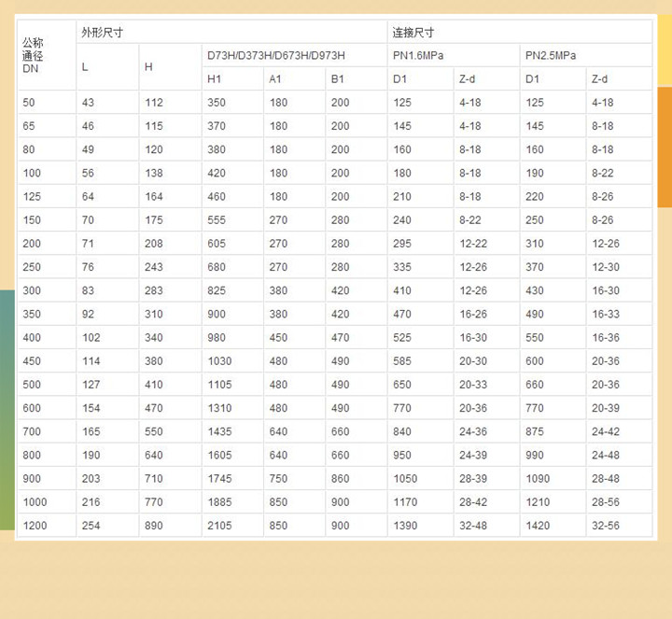Click the DN 200 row label
Image resolution: width=672 pixels, height=619 pixels.
pos(32,244)
